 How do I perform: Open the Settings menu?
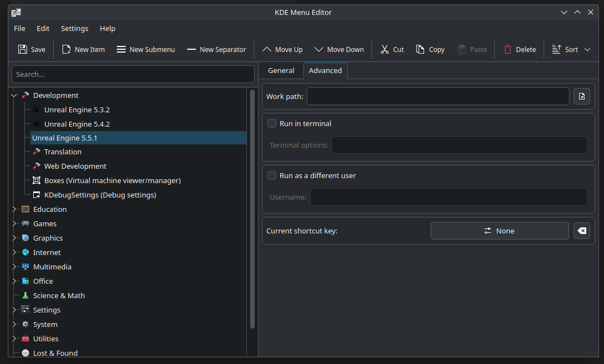pos(74,28)
